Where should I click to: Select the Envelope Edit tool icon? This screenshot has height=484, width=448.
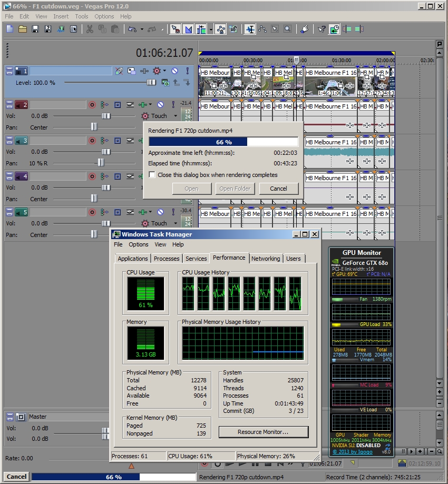coord(262,29)
